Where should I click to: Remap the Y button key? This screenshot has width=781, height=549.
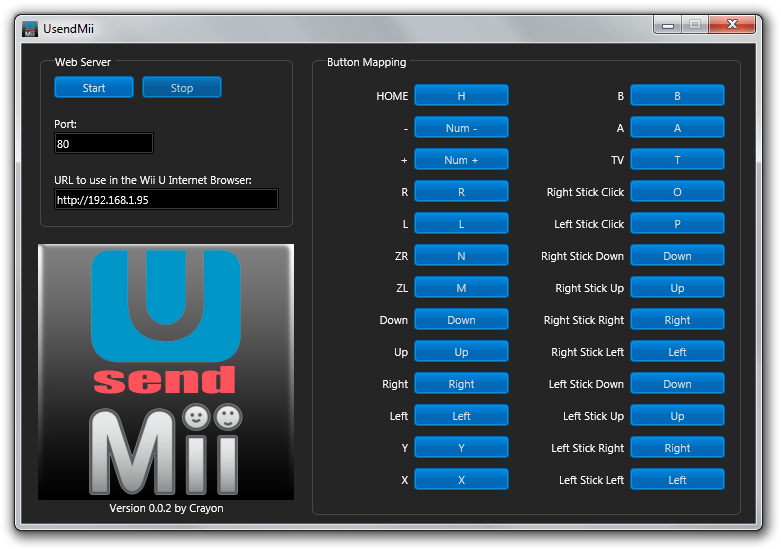[x=461, y=447]
